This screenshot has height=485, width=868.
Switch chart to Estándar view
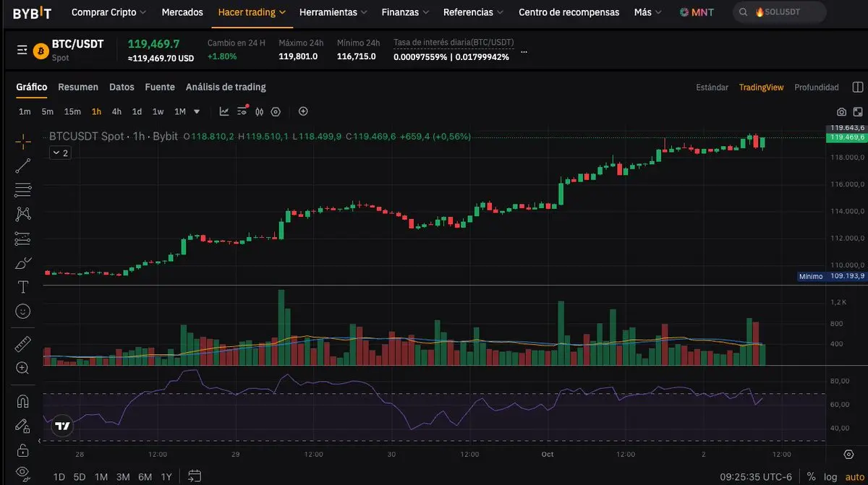tap(712, 87)
